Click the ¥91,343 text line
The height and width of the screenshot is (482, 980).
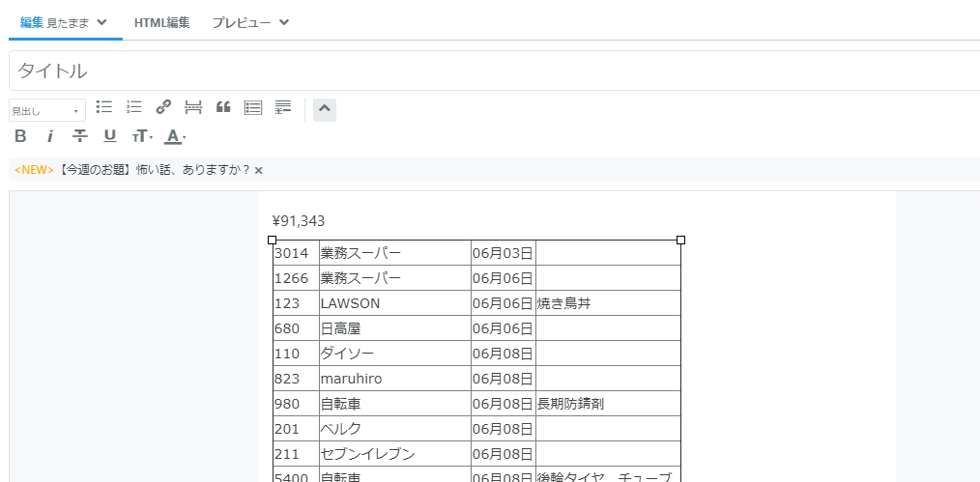(298, 220)
